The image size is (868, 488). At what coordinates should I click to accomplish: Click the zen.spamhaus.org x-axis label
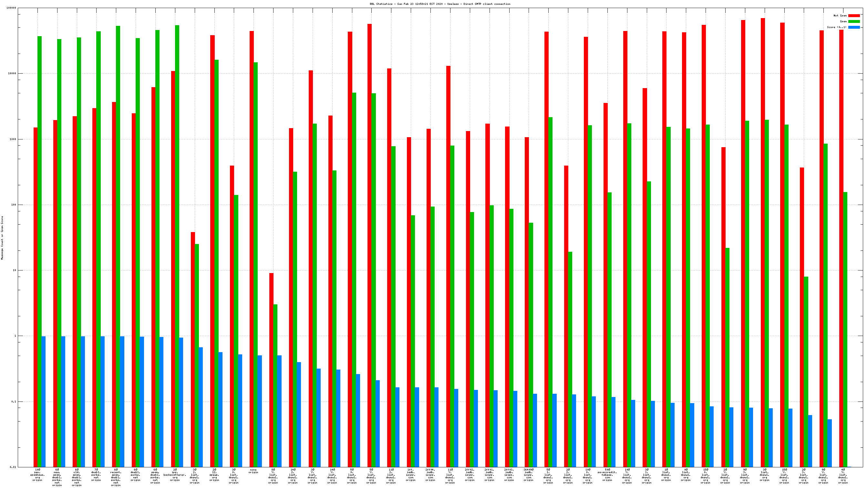(37, 474)
